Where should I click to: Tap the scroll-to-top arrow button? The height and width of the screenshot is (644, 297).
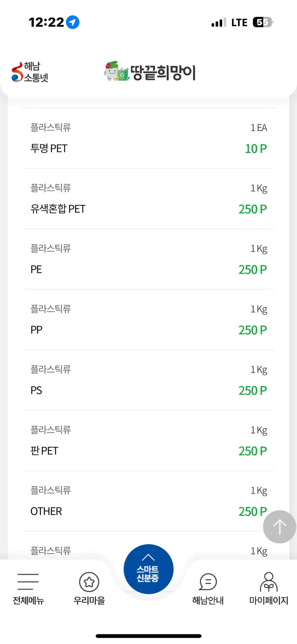279,527
